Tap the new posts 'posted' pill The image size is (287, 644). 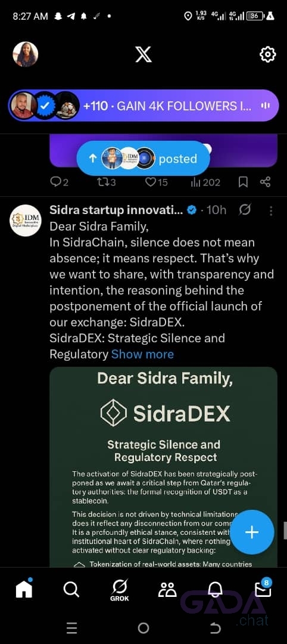[x=143, y=159]
